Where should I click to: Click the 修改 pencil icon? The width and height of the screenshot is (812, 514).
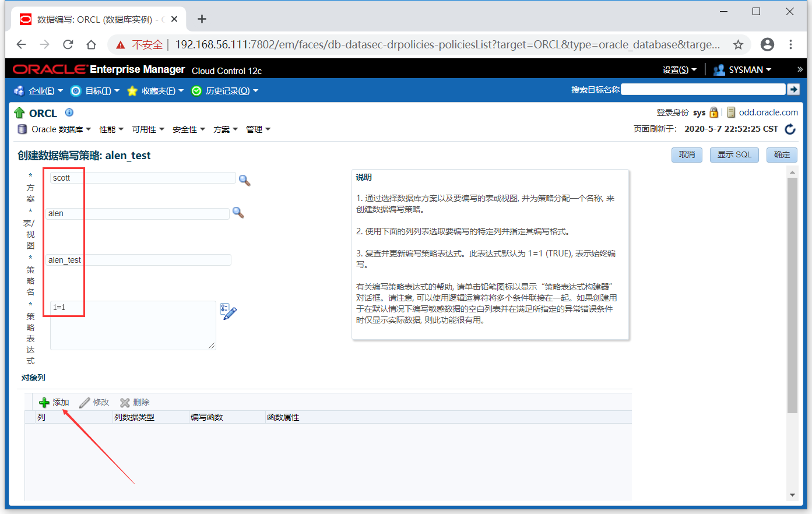85,403
